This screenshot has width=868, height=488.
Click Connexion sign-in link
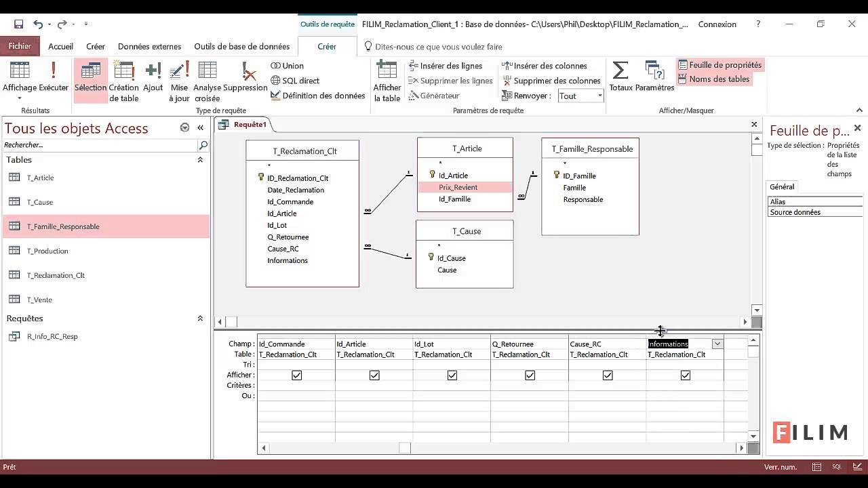717,24
